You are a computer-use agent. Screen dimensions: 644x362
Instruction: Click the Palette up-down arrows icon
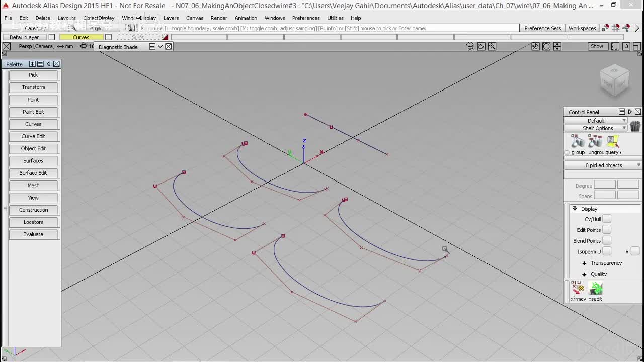coord(32,64)
